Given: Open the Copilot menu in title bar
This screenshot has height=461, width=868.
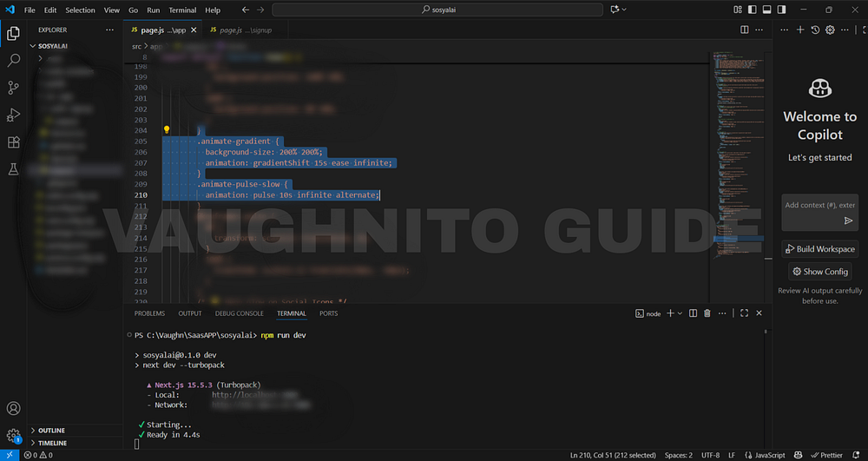Looking at the screenshot, I should [618, 10].
